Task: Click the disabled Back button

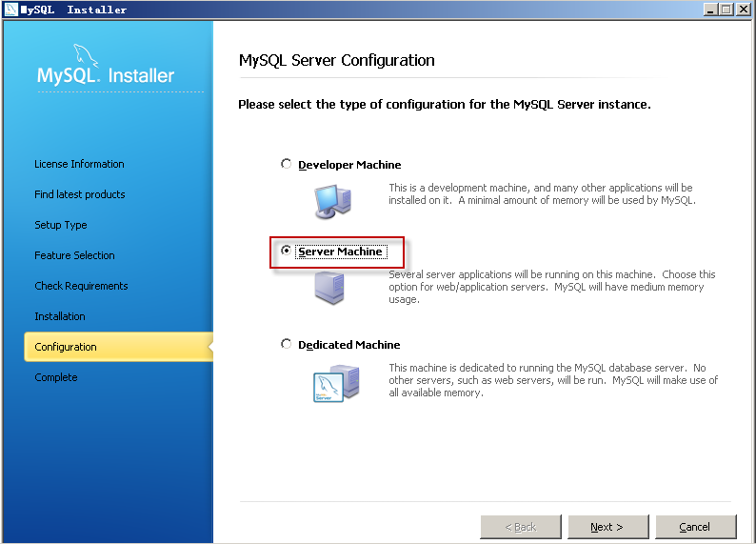Action: (521, 527)
